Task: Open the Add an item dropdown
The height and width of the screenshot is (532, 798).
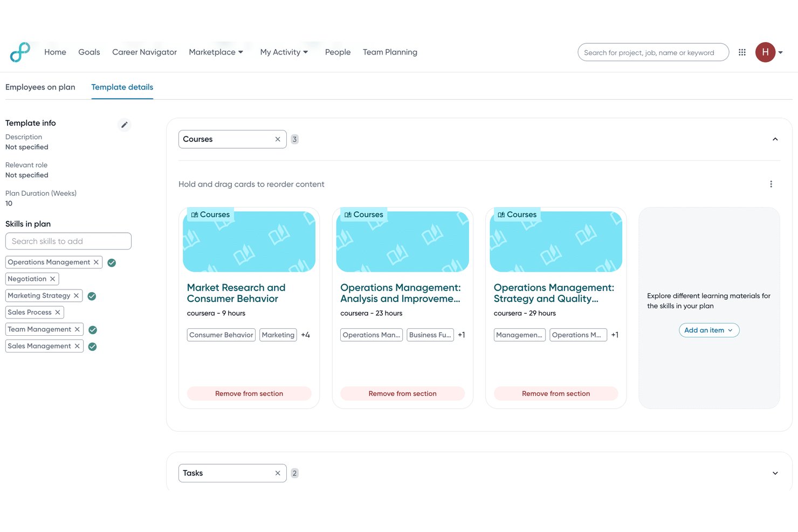Action: click(709, 330)
